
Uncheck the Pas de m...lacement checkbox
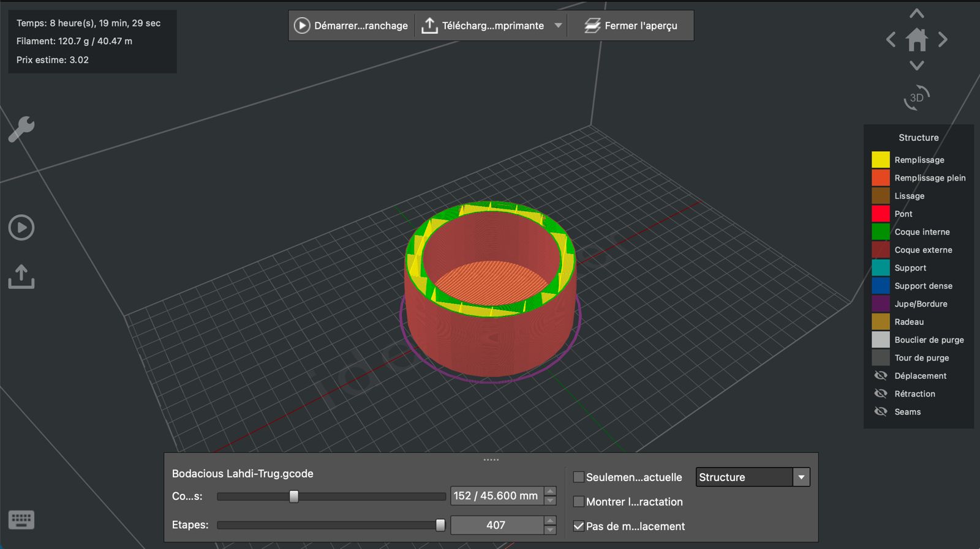point(579,526)
